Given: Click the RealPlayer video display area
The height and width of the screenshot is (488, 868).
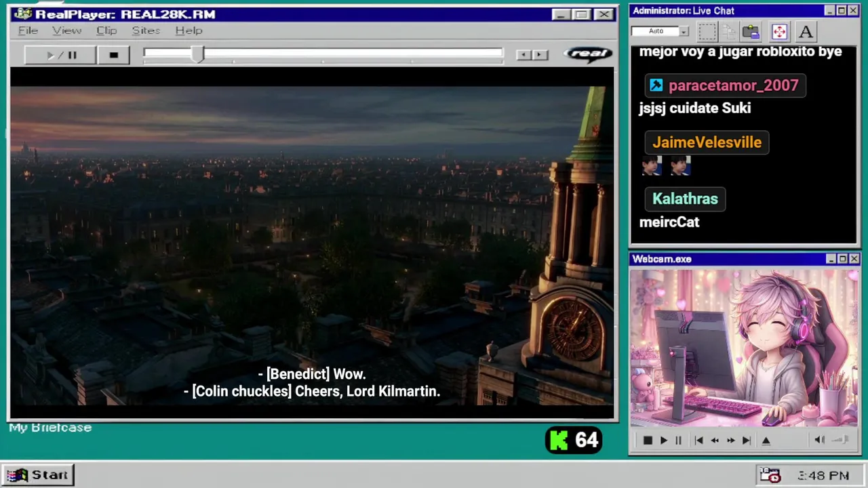Looking at the screenshot, I should [312, 244].
